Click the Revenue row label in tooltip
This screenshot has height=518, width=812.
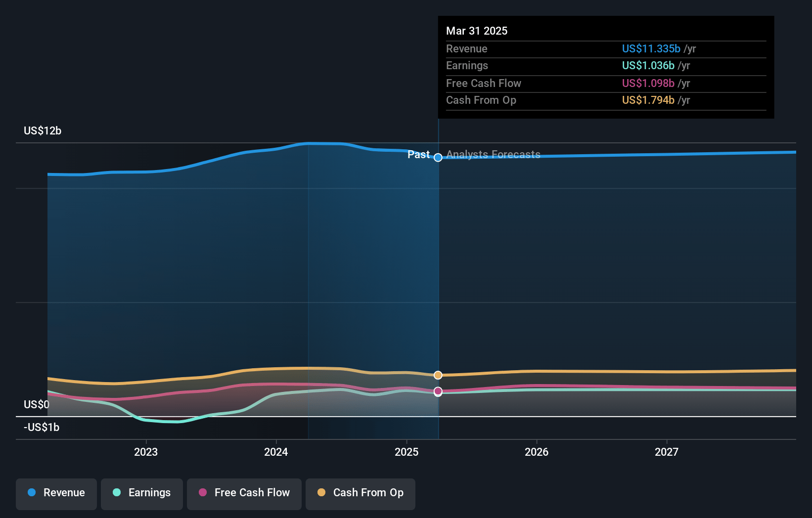pos(467,48)
